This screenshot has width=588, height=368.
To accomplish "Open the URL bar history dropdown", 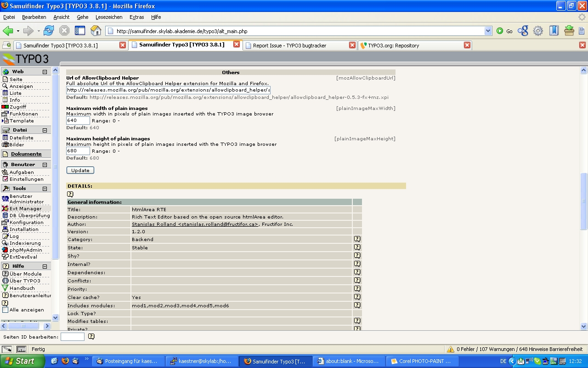I will coord(488,31).
